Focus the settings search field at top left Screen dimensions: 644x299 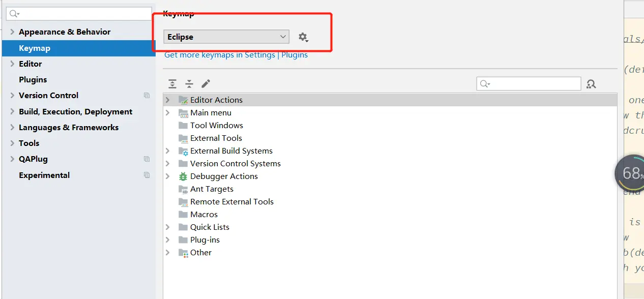pyautogui.click(x=79, y=14)
